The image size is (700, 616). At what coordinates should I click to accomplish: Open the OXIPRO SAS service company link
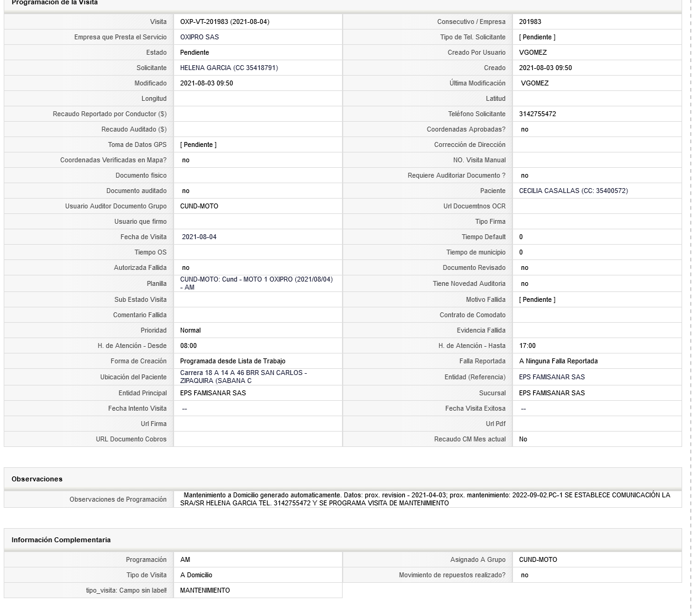[199, 37]
